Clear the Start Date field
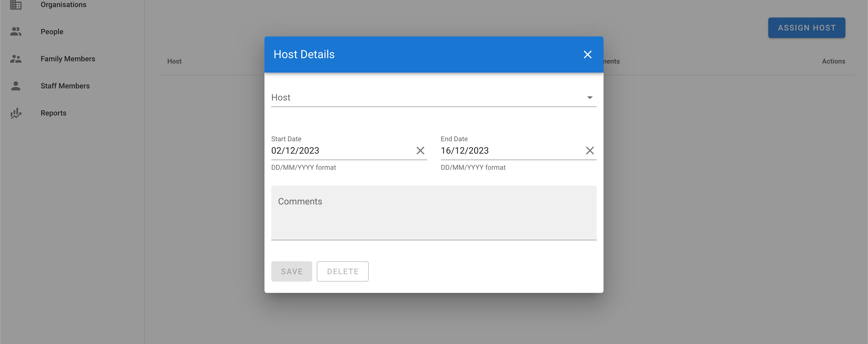 420,151
